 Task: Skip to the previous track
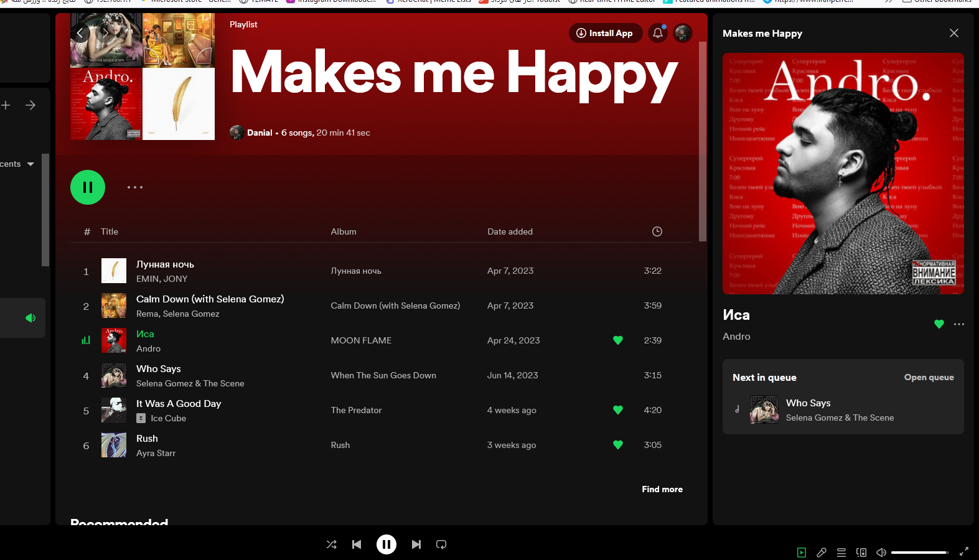pyautogui.click(x=357, y=544)
